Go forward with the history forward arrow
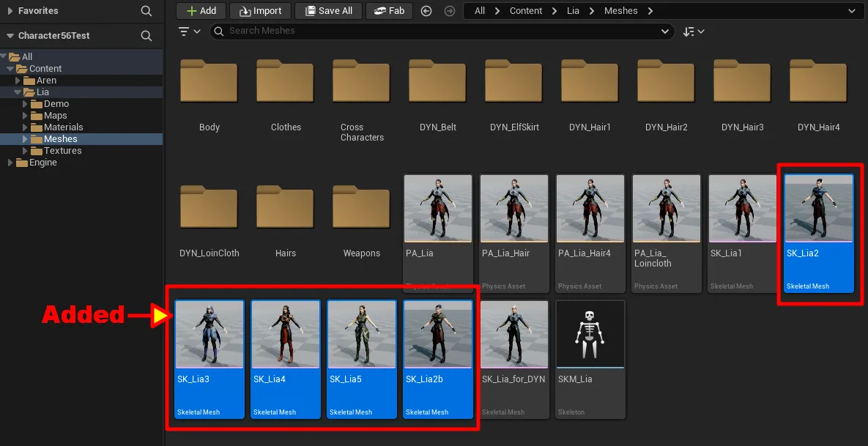The image size is (868, 446). (x=450, y=11)
